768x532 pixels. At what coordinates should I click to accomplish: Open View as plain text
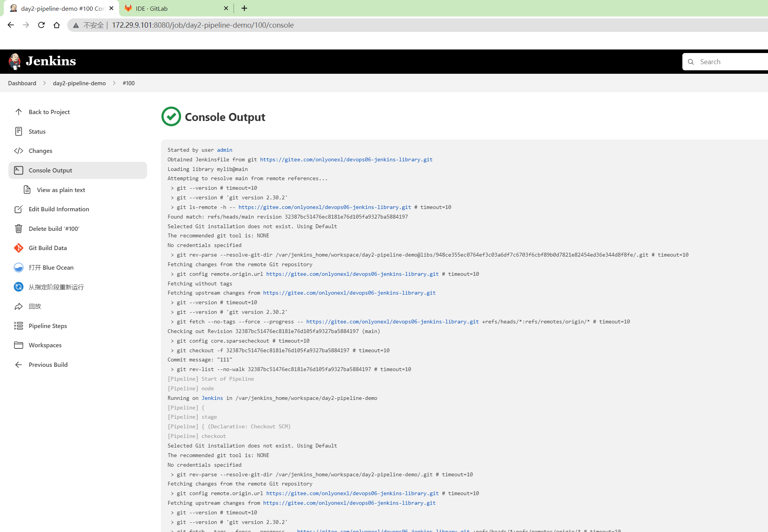coord(61,190)
